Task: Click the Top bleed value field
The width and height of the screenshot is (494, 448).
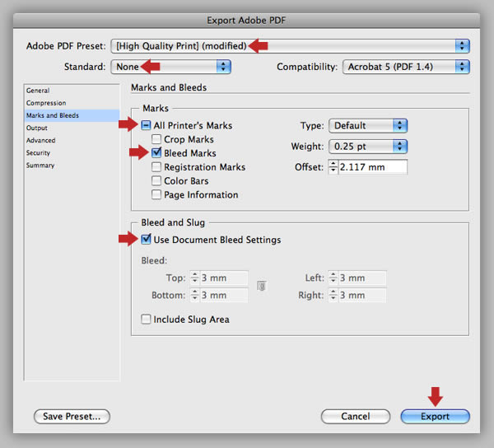Action: coord(224,278)
